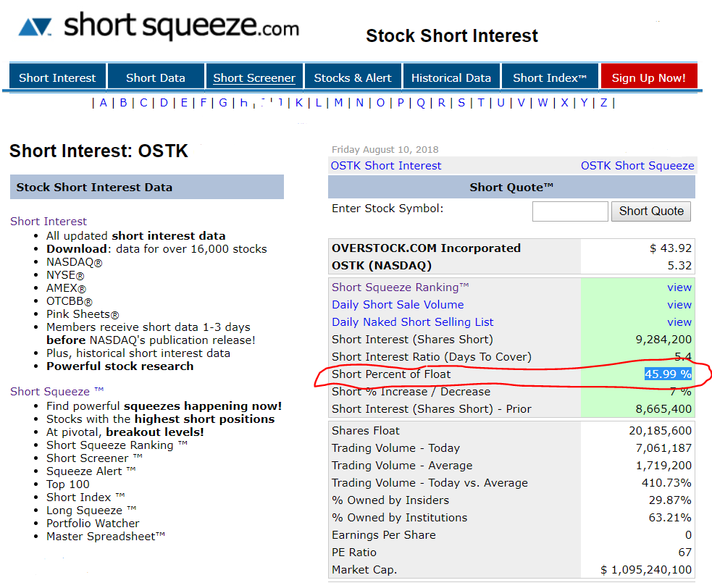Click the highlighted 45.99 % float value
This screenshot has width=712, height=588.
click(x=668, y=374)
